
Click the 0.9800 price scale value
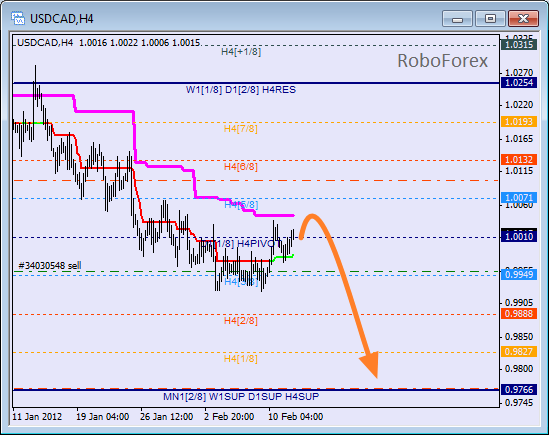(x=519, y=369)
